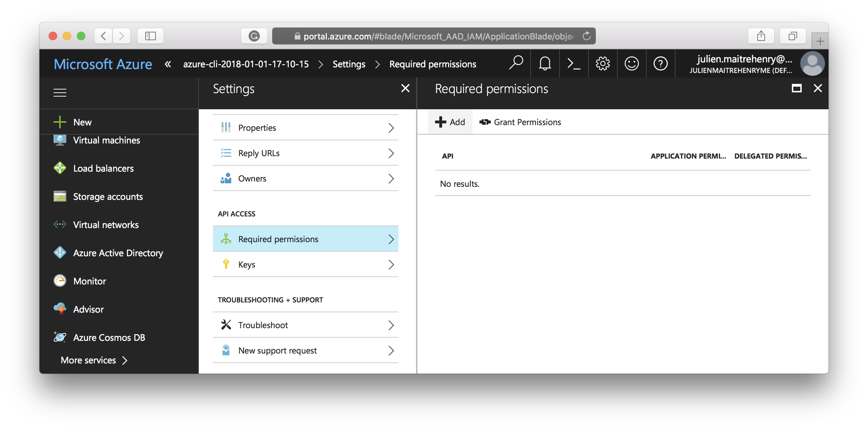Toggle the hamburger sidebar menu

pyautogui.click(x=60, y=92)
